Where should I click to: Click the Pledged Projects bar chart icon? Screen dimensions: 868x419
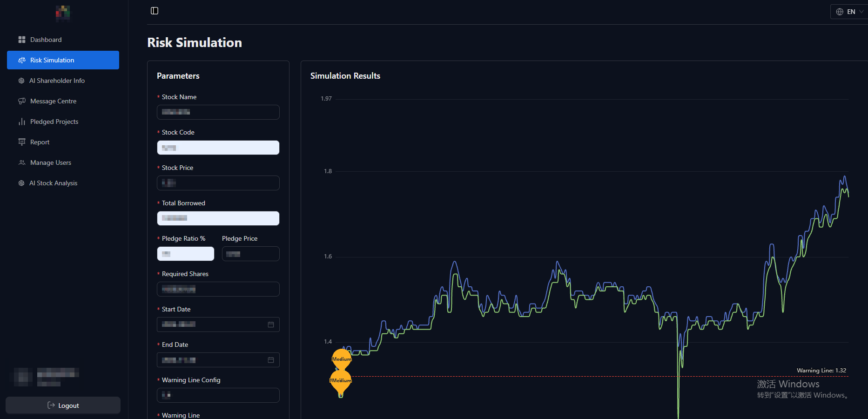[x=22, y=122]
